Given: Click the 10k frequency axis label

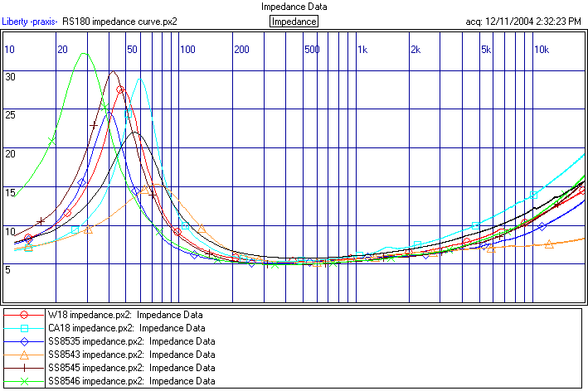Looking at the screenshot, I should tap(540, 50).
